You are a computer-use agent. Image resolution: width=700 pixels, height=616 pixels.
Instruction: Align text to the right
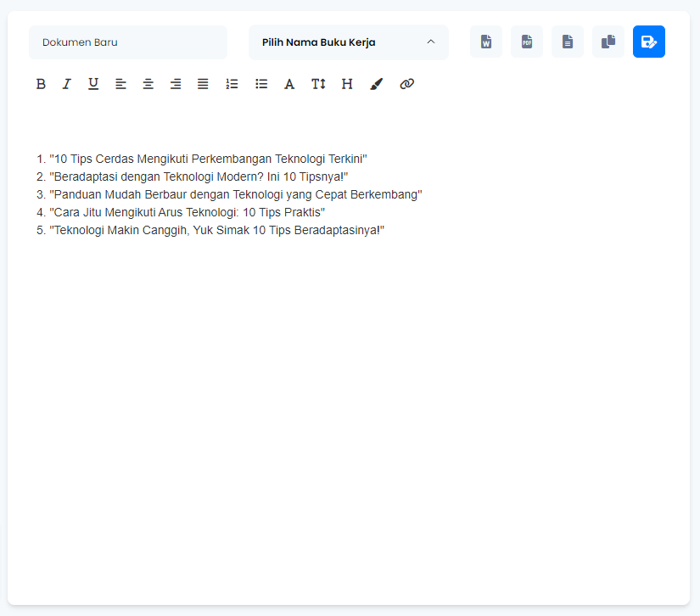[x=176, y=84]
